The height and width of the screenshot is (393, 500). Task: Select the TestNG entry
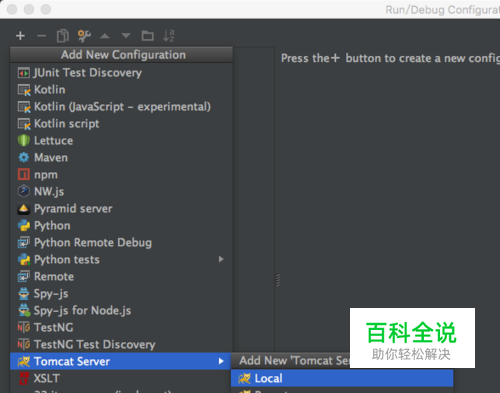pyautogui.click(x=121, y=328)
